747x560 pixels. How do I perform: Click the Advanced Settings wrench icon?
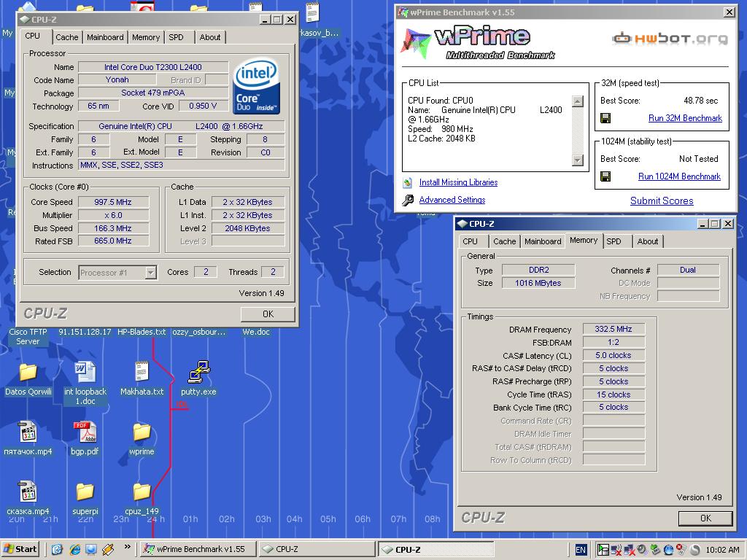(408, 200)
